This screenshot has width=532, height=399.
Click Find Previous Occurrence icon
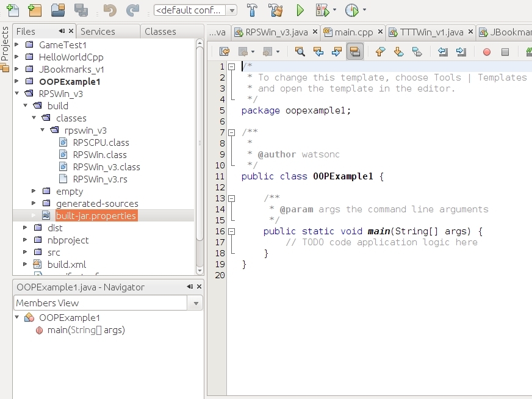(x=318, y=52)
